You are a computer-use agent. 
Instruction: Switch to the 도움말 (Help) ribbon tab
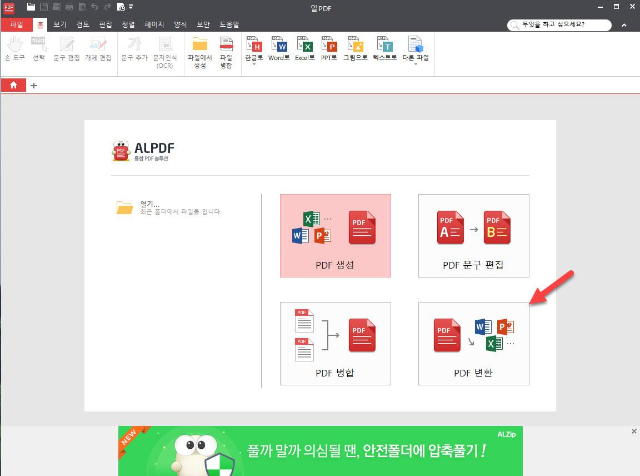[229, 25]
